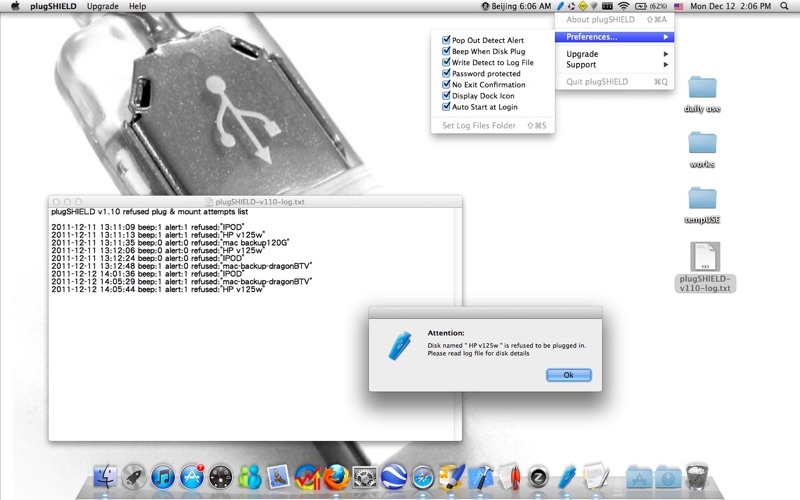Open Spotlight search magnifier
Image resolution: width=800 pixels, height=500 pixels.
784,6
